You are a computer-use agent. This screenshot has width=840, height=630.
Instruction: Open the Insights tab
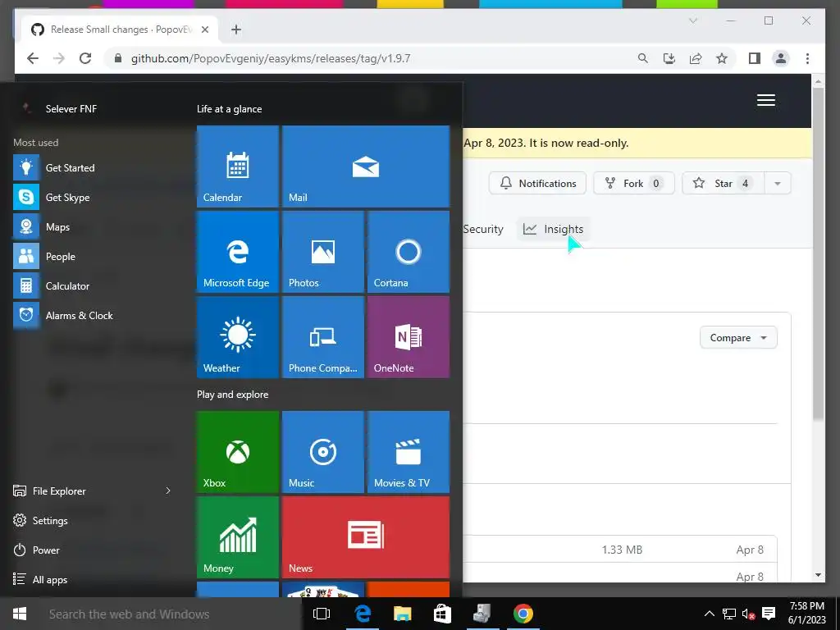553,229
